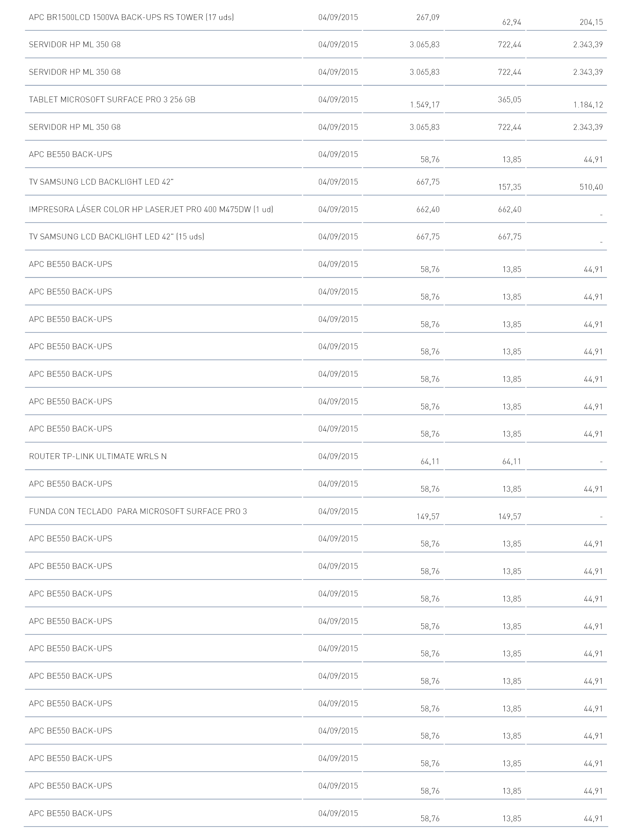Click the 149,57 cost of the keyboard cover
643x840 pixels.
coord(428,517)
